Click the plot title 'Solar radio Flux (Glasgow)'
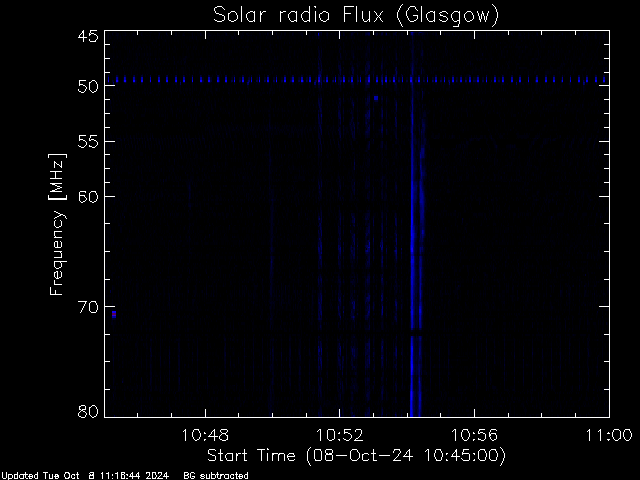640x480 pixels. (x=356, y=16)
